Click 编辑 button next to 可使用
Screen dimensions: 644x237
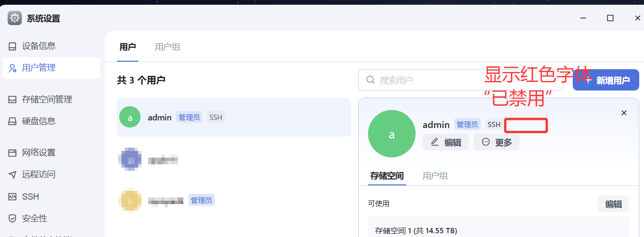pos(613,204)
